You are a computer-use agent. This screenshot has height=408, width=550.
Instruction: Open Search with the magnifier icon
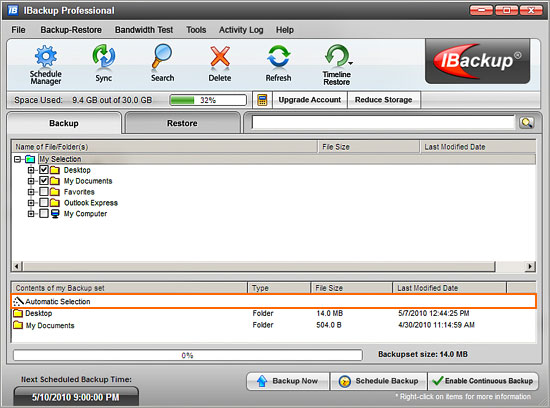coord(162,56)
